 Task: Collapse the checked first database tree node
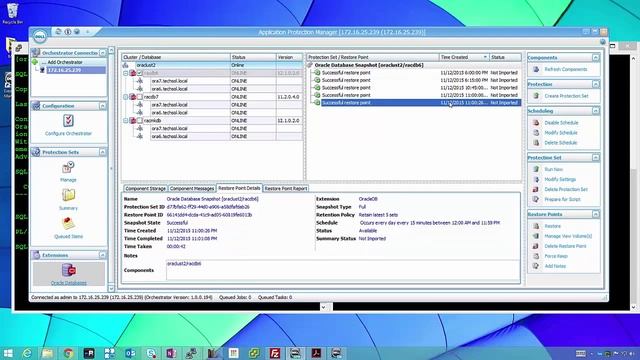click(x=126, y=73)
